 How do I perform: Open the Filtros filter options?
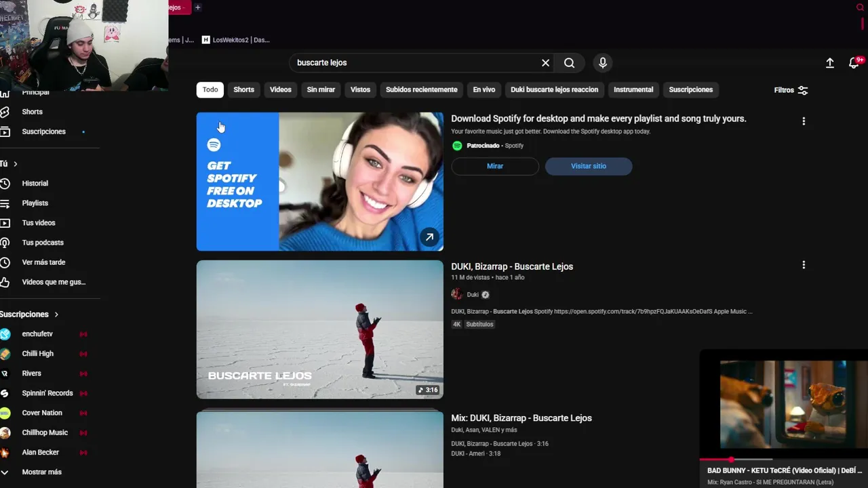tap(791, 90)
